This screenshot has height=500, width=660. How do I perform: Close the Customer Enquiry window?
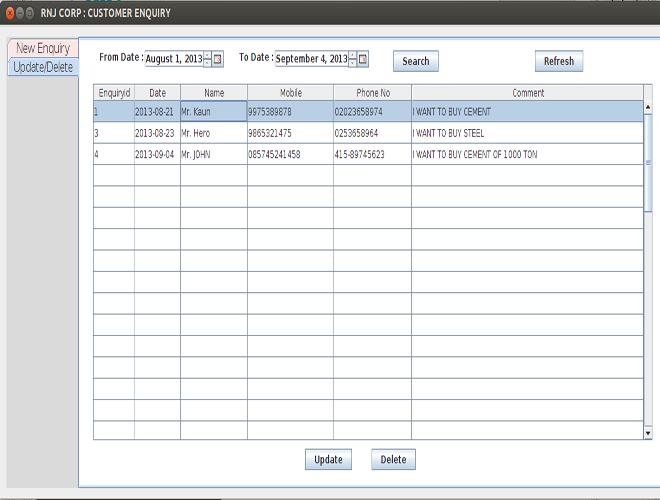click(10, 13)
